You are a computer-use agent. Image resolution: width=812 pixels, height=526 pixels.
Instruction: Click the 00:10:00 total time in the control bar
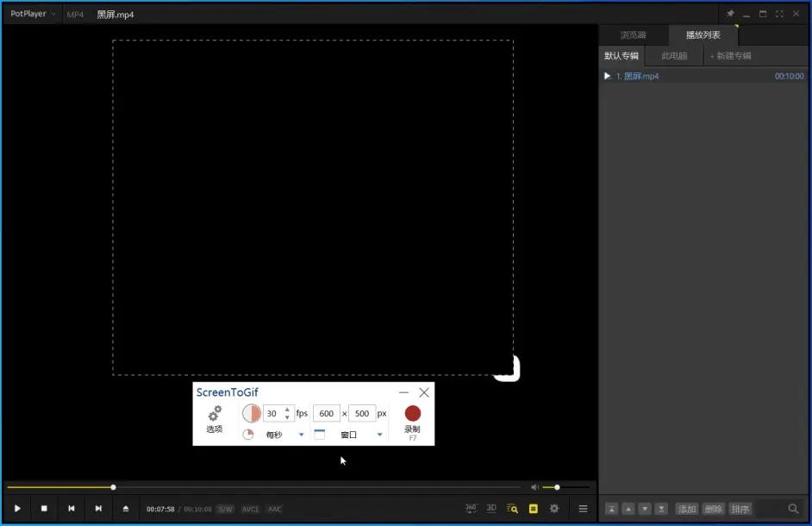pyautogui.click(x=197, y=510)
